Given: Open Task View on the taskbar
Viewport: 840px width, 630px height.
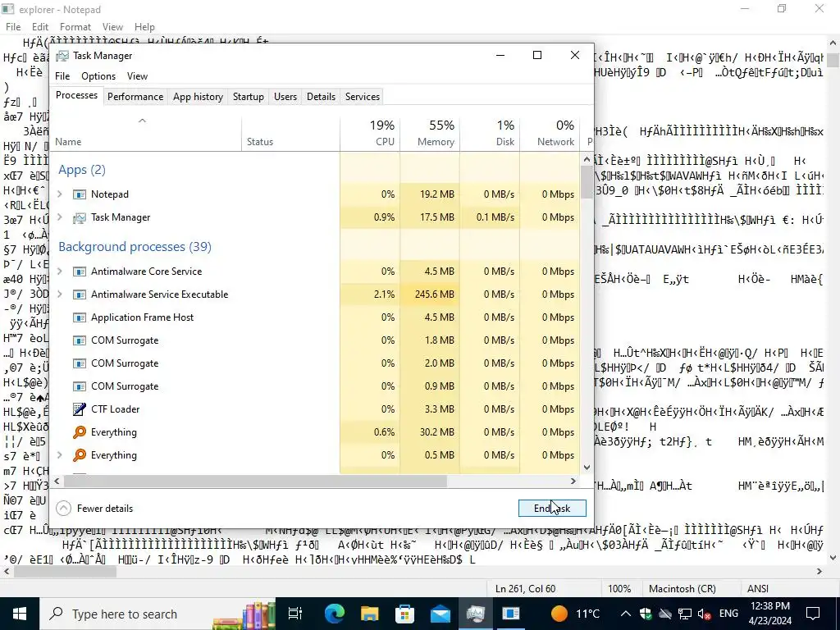Looking at the screenshot, I should click(x=295, y=614).
